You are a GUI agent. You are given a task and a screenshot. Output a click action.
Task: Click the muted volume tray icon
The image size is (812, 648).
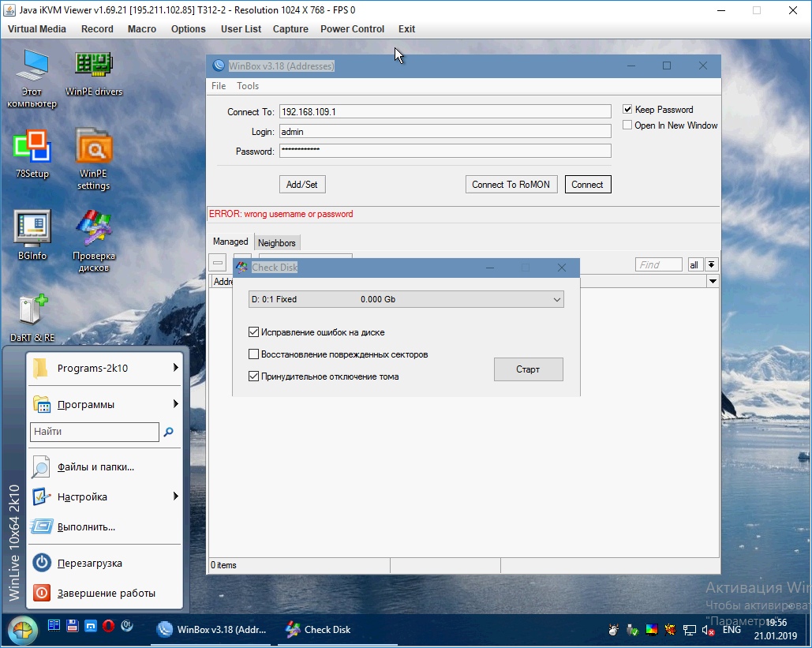(708, 631)
